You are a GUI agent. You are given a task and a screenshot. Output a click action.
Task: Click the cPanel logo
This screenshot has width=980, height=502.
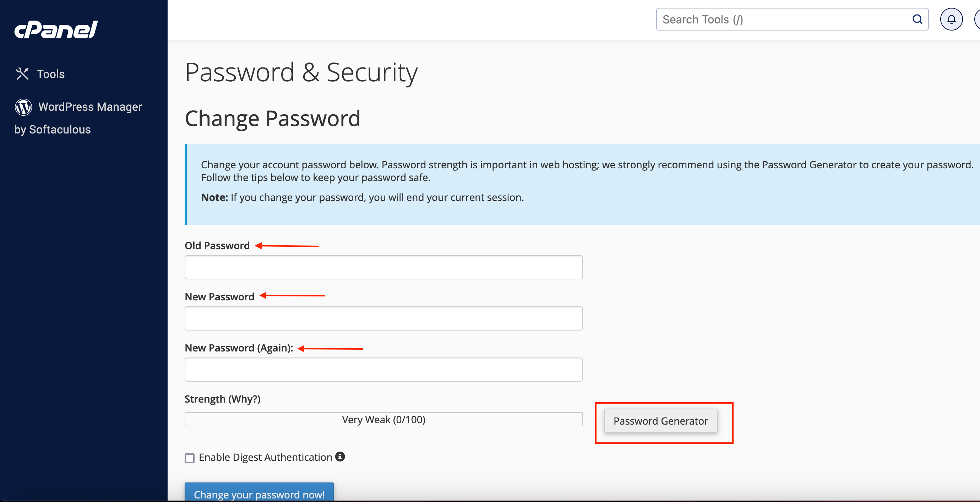[x=56, y=30]
